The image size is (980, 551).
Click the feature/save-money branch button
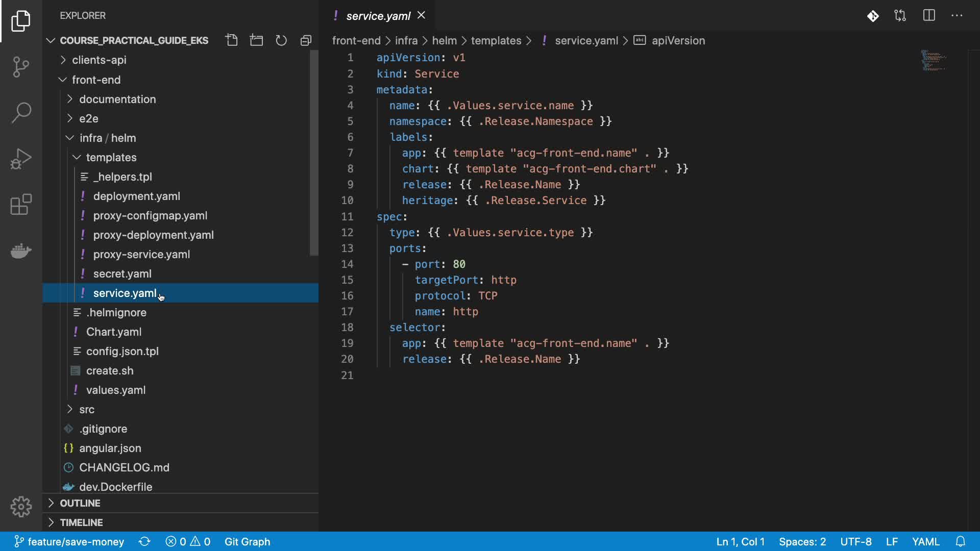(x=69, y=541)
